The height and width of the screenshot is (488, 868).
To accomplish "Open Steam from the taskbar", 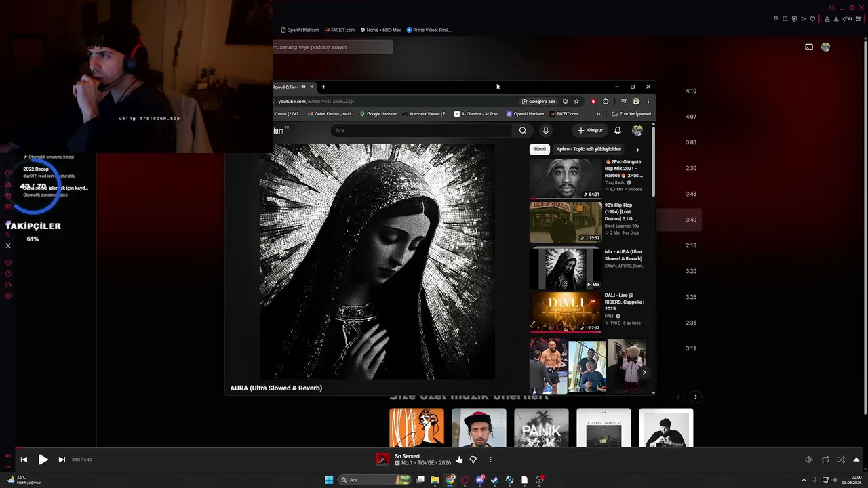I will pyautogui.click(x=494, y=480).
